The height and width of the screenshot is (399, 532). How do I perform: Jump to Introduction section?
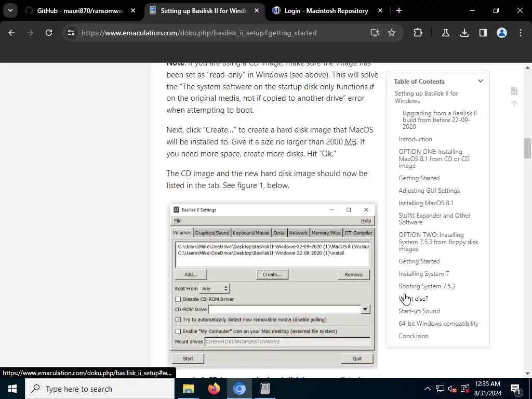[415, 139]
